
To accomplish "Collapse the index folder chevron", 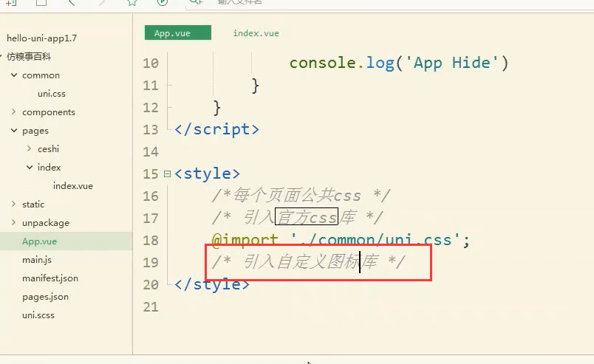I will 29,167.
